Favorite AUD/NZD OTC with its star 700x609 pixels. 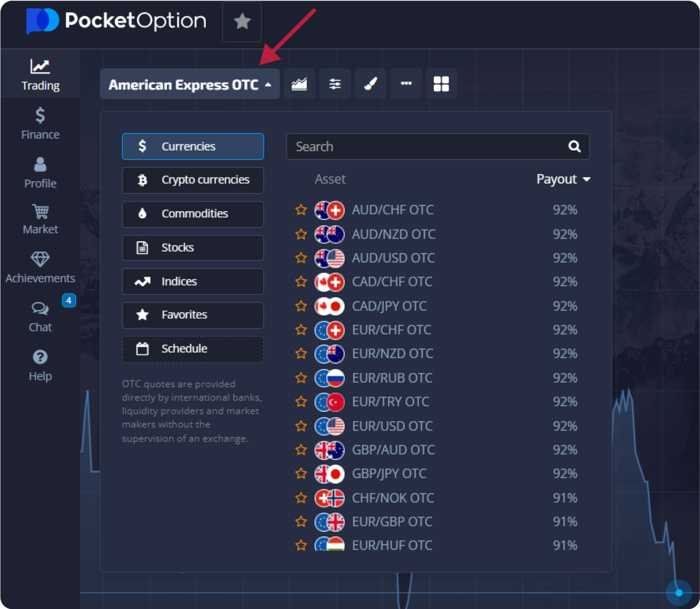point(301,234)
